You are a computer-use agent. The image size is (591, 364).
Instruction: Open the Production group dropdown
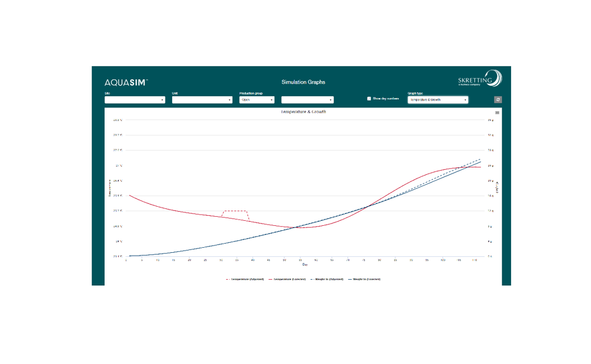[x=256, y=100]
